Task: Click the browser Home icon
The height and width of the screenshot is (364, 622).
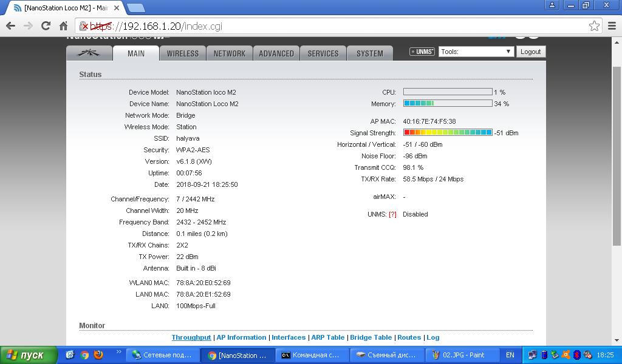Action: pyautogui.click(x=63, y=26)
